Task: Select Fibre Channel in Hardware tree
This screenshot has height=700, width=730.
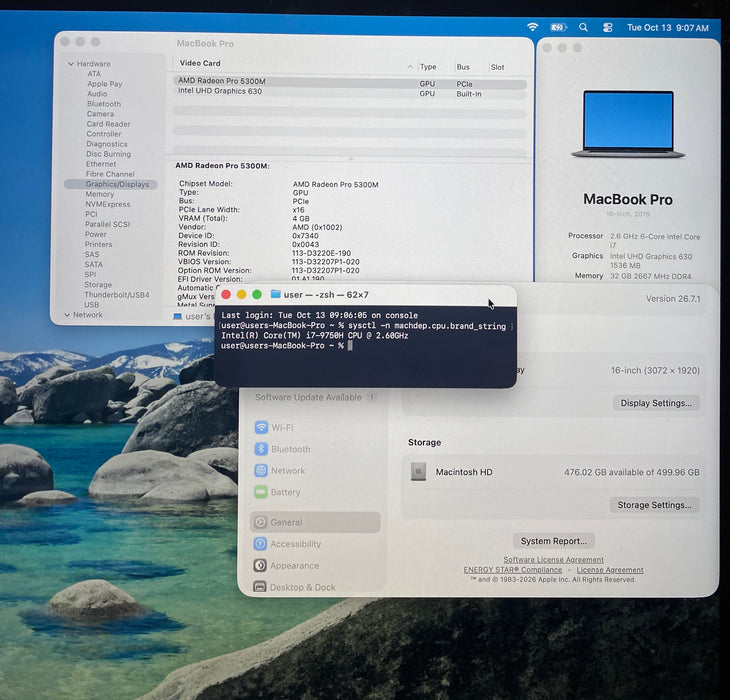Action: tap(110, 174)
